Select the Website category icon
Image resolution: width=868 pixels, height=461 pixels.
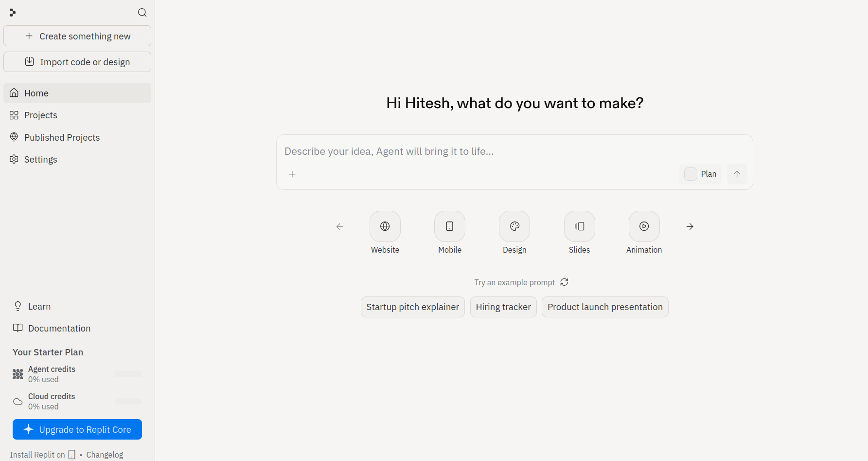[385, 226]
